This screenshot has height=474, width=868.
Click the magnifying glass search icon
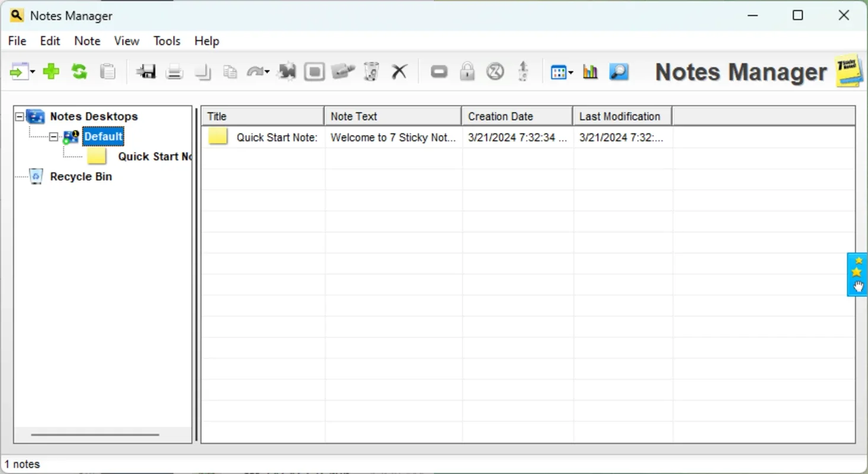619,72
